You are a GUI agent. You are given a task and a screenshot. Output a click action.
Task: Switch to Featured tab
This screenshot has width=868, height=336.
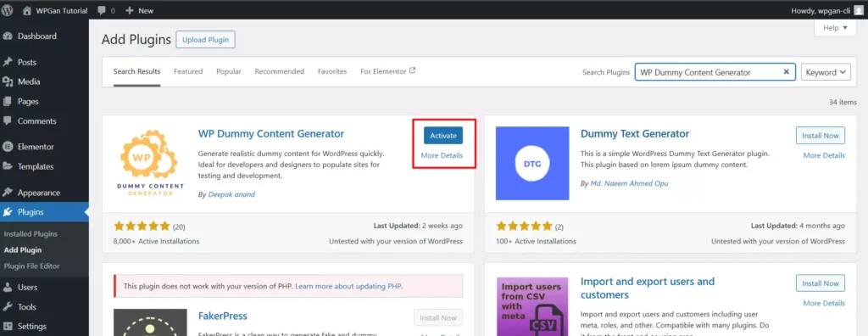pyautogui.click(x=188, y=71)
